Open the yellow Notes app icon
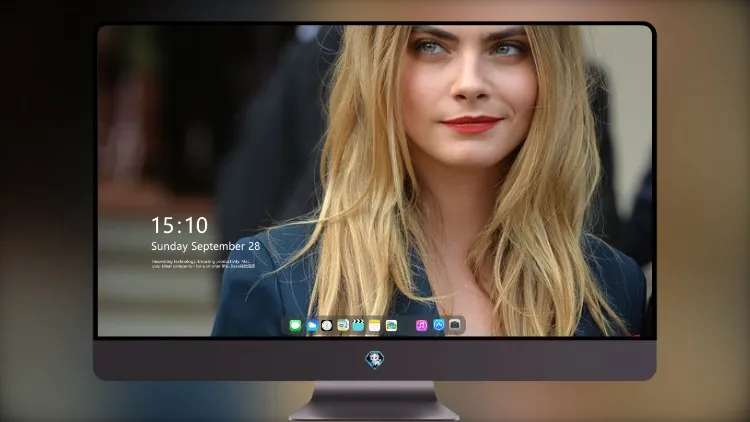 point(375,326)
